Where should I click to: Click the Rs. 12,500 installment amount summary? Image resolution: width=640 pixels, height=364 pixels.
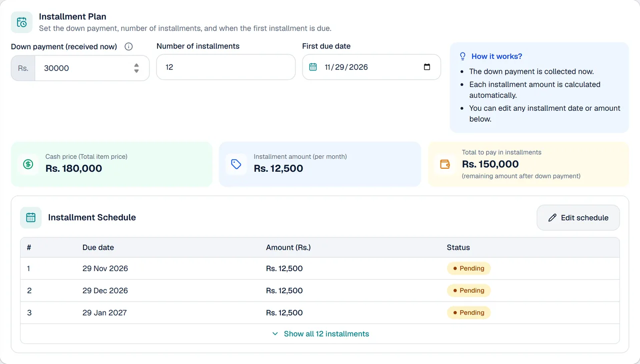pos(278,169)
